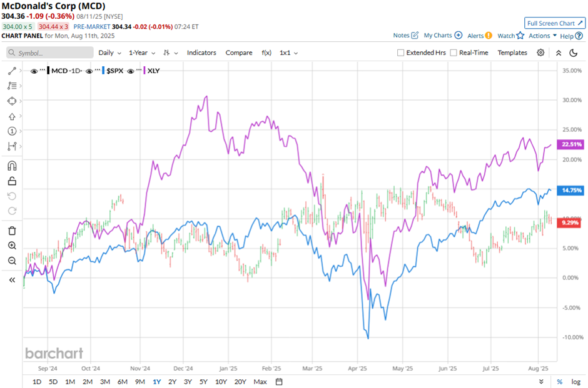The height and width of the screenshot is (388, 588).
Task: Open the Indicators menu
Action: coord(201,53)
